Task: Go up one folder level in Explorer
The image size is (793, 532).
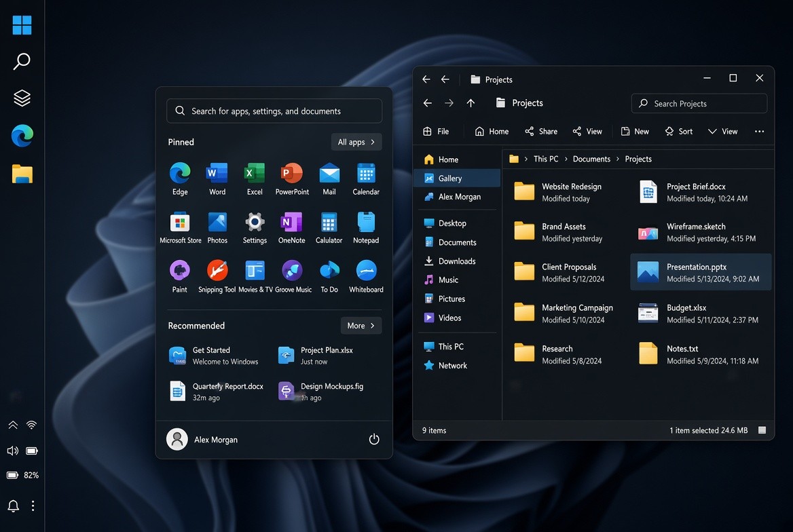Action: 471,103
